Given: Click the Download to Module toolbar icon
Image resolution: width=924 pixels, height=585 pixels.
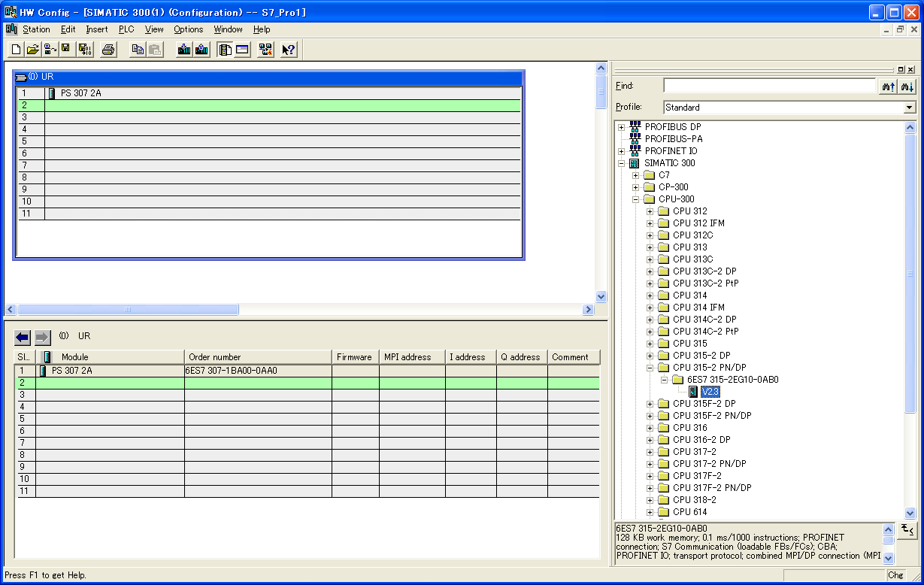Looking at the screenshot, I should point(186,49).
